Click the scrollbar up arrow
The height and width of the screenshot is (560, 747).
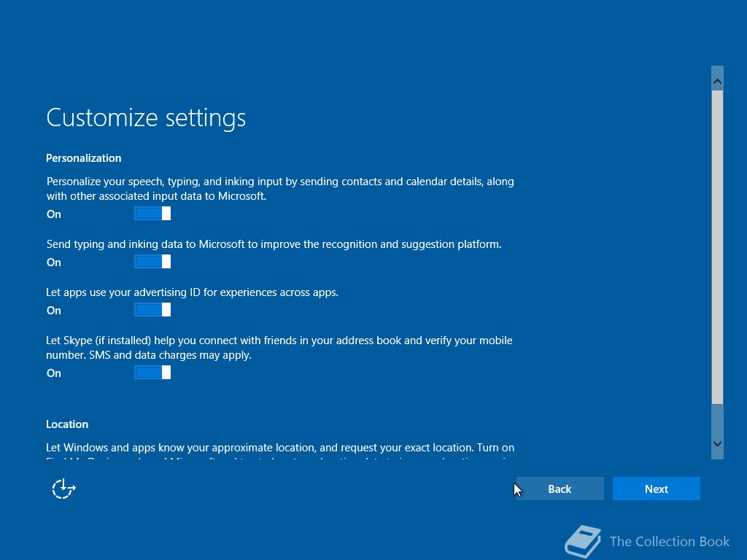point(717,82)
